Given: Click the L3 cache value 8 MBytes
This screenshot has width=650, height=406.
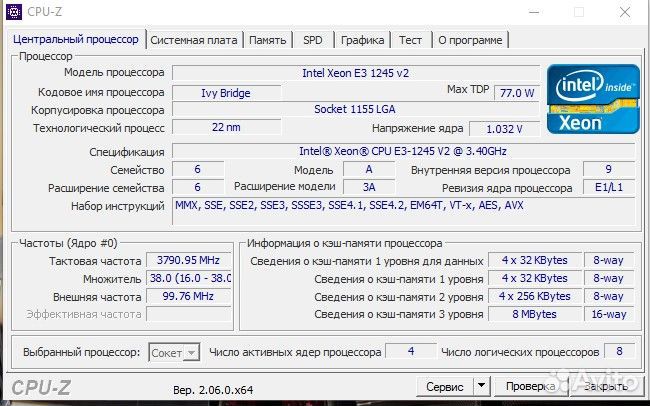Looking at the screenshot, I should click(x=535, y=314).
